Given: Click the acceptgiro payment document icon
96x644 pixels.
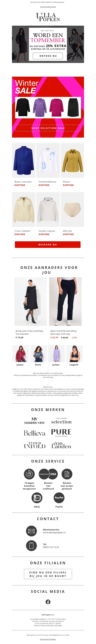Looking at the screenshot, I should point(67,474).
